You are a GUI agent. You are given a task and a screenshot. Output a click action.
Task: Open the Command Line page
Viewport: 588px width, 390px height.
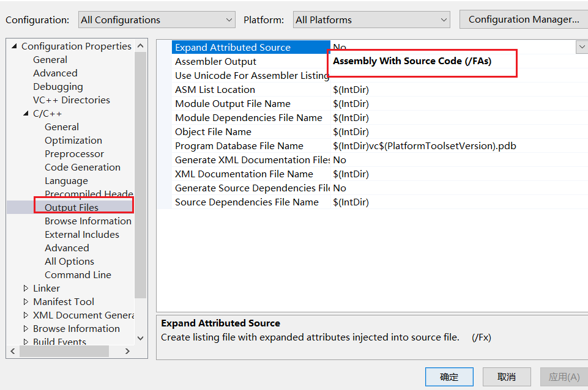tap(78, 275)
